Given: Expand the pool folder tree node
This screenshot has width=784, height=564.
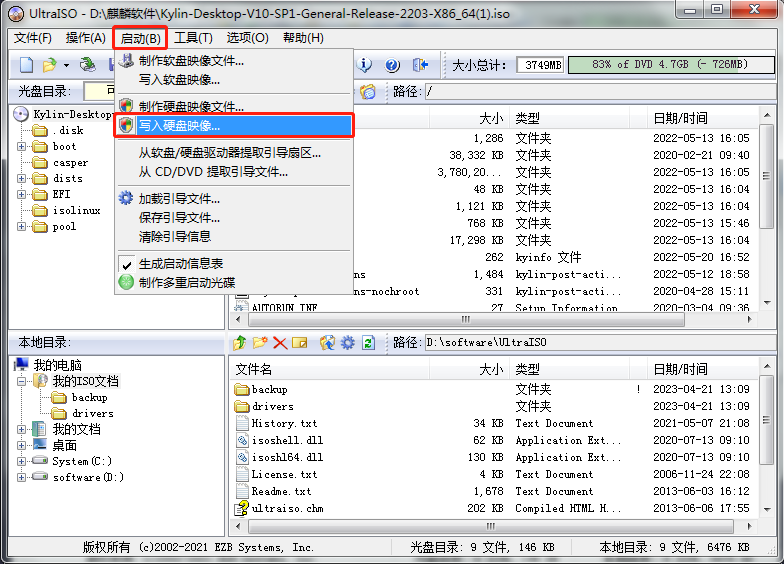Looking at the screenshot, I should pyautogui.click(x=22, y=226).
